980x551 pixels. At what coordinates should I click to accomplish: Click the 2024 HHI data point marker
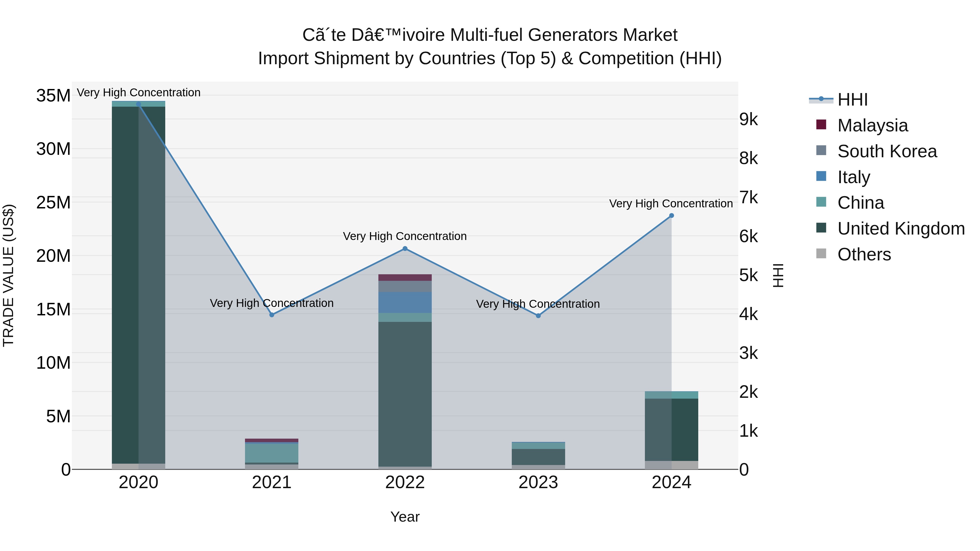672,216
